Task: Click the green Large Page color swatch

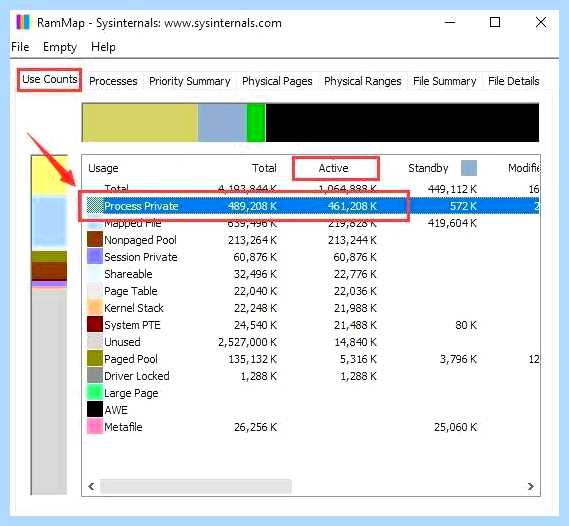Action: (x=95, y=393)
